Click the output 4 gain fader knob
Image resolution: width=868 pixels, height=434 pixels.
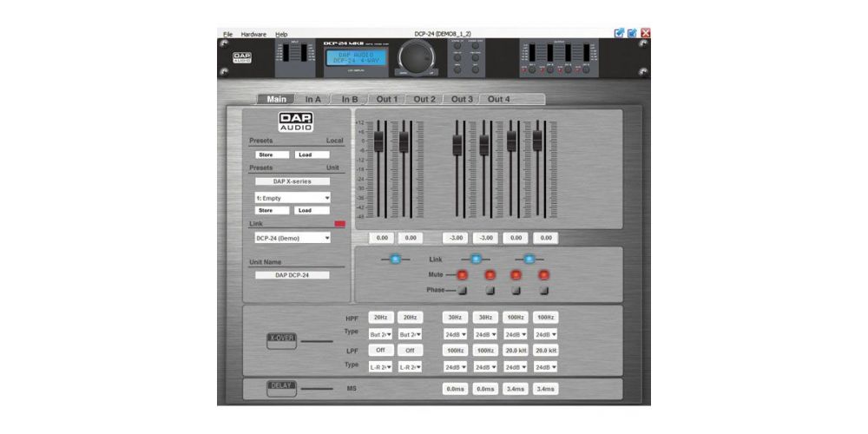pyautogui.click(x=537, y=141)
